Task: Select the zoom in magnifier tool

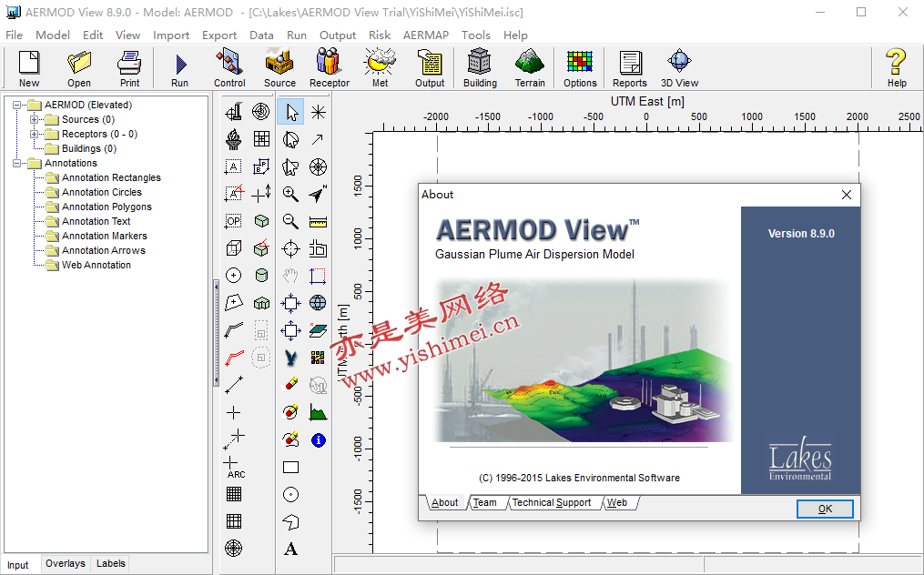Action: tap(290, 194)
